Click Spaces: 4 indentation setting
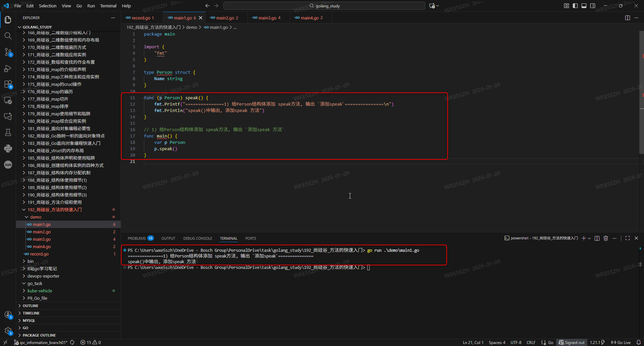This screenshot has height=346, width=644. (x=497, y=342)
